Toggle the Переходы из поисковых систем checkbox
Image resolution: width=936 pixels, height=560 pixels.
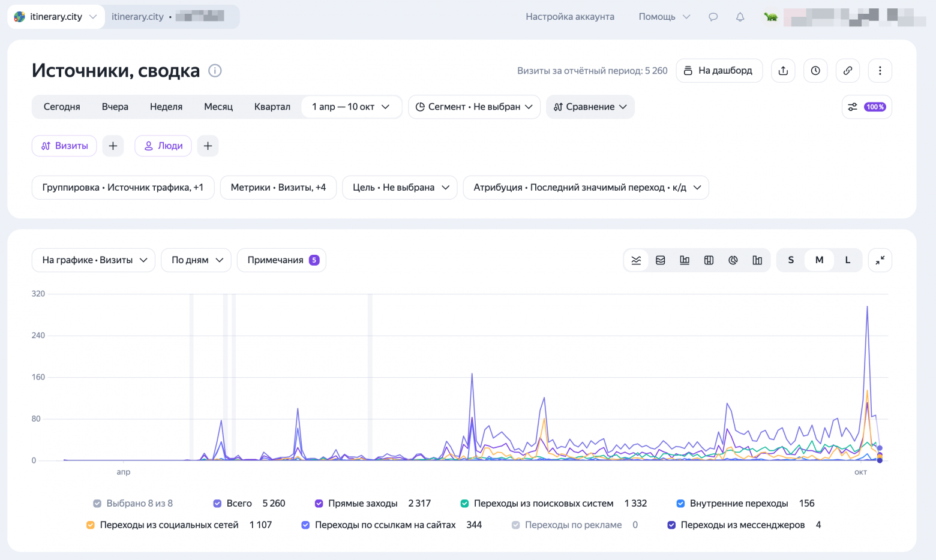[x=464, y=504]
